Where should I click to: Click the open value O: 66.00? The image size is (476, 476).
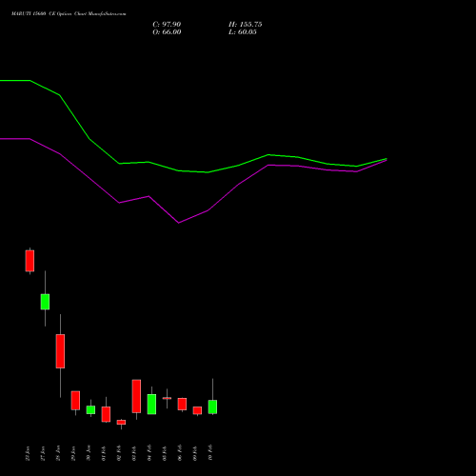[x=167, y=32]
